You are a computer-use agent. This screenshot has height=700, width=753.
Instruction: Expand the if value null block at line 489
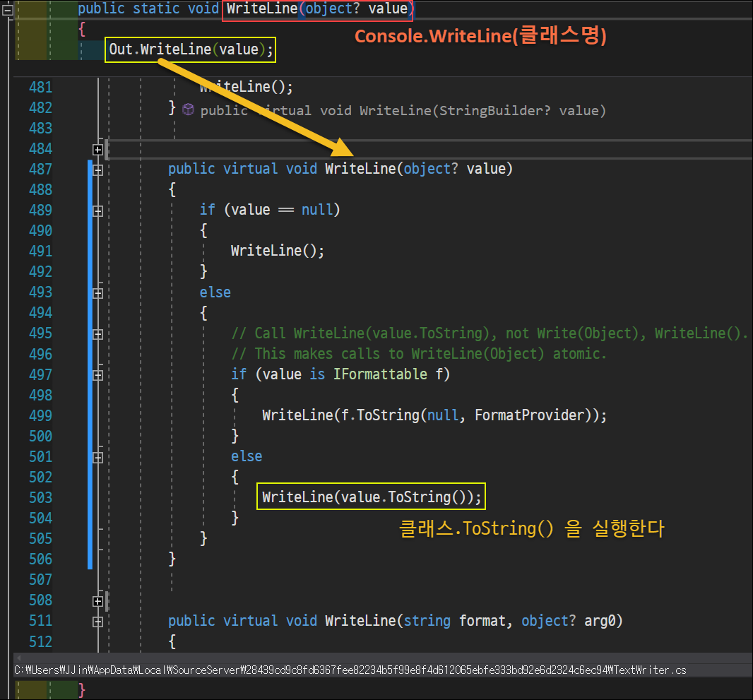click(97, 210)
